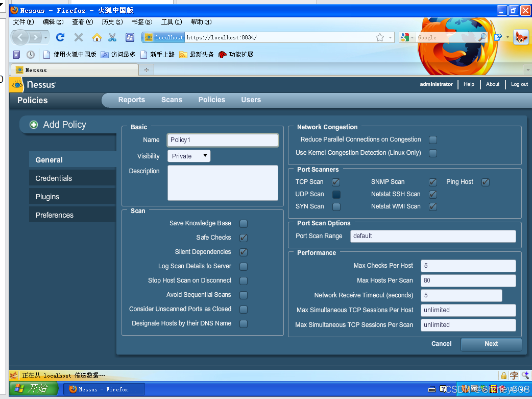This screenshot has height=399, width=532.
Task: Stop loading with the X toolbar icon
Action: tap(79, 37)
